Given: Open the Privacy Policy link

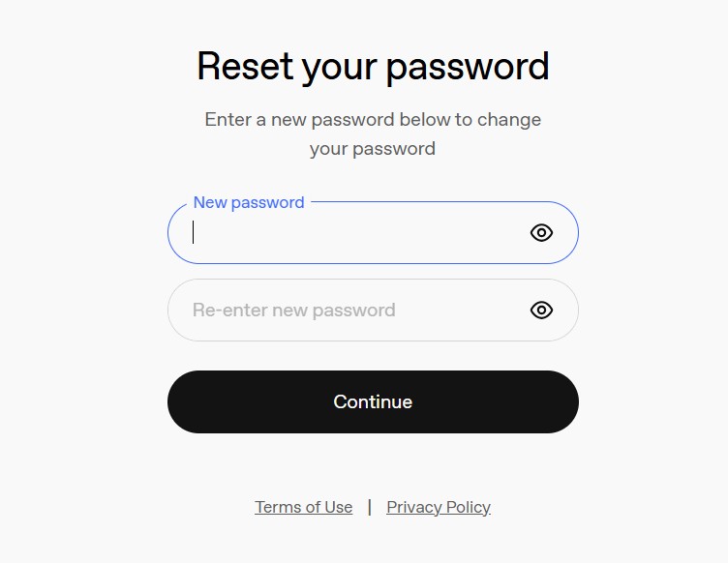Looking at the screenshot, I should pyautogui.click(x=438, y=507).
